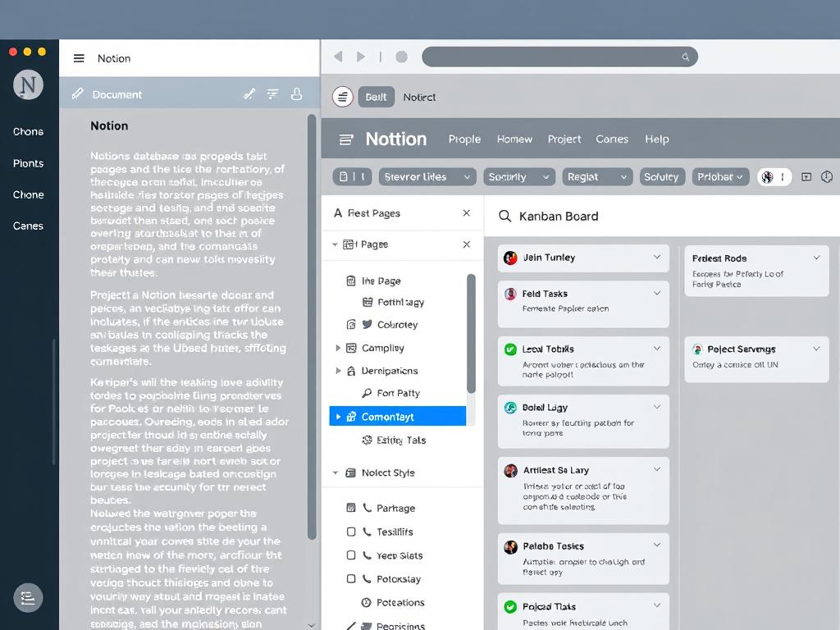Expand the Feld Tasks card chevron
The image size is (840, 630).
(x=657, y=293)
